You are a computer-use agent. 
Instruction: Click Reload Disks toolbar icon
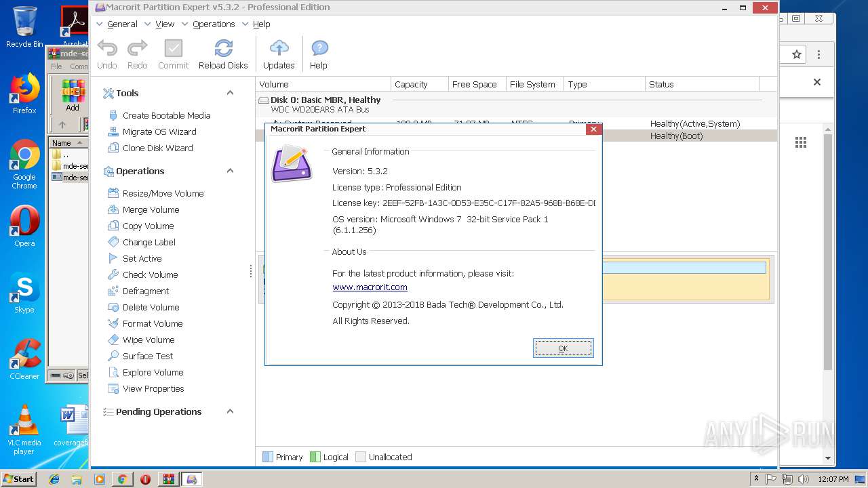(x=223, y=54)
